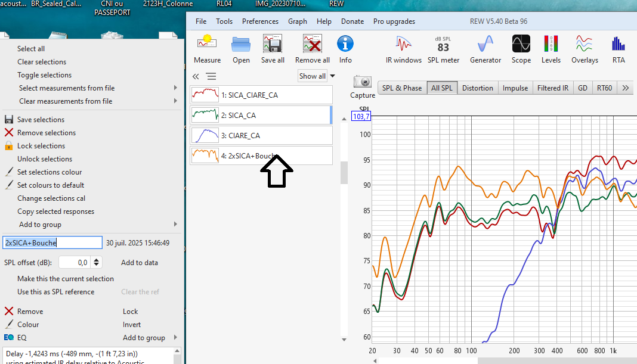Open the Levels meters
Image resolution: width=637 pixels, height=364 pixels.
point(551,49)
